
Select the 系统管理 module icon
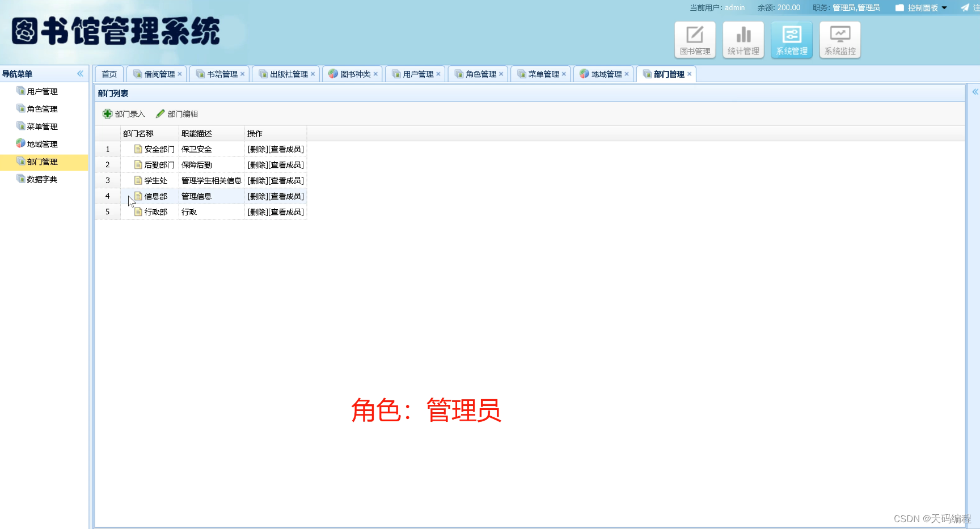pos(792,40)
